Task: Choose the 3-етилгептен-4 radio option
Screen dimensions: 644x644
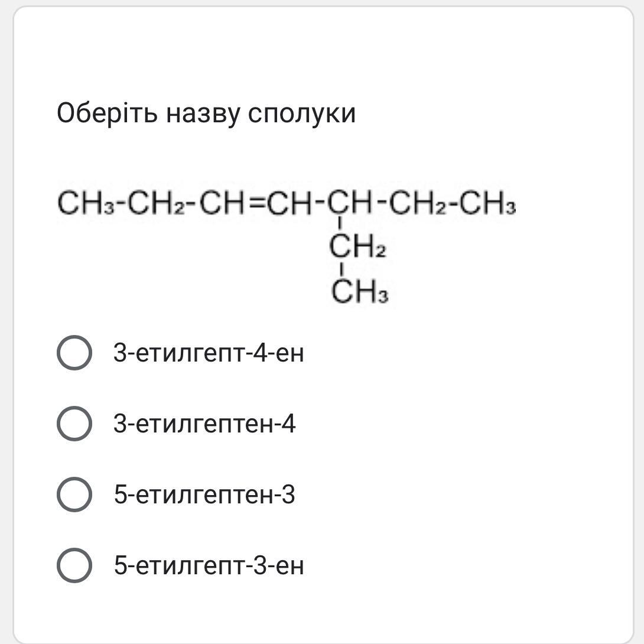Action: click(74, 424)
